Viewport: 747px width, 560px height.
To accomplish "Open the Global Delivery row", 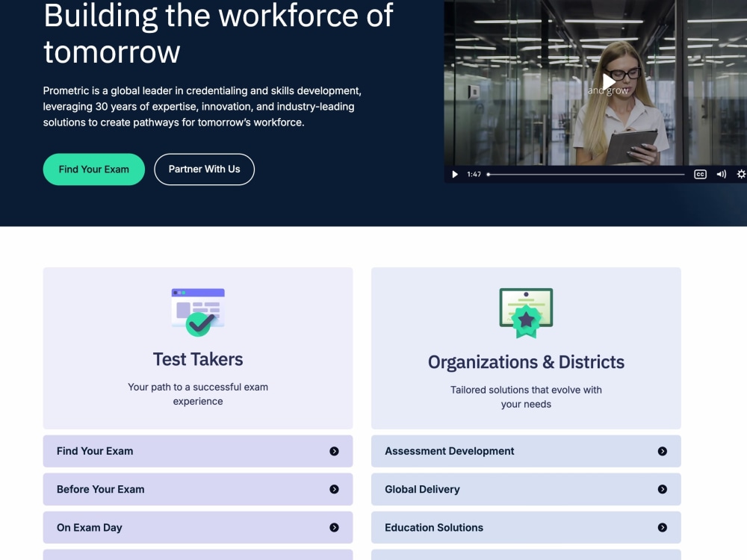I will coord(526,489).
